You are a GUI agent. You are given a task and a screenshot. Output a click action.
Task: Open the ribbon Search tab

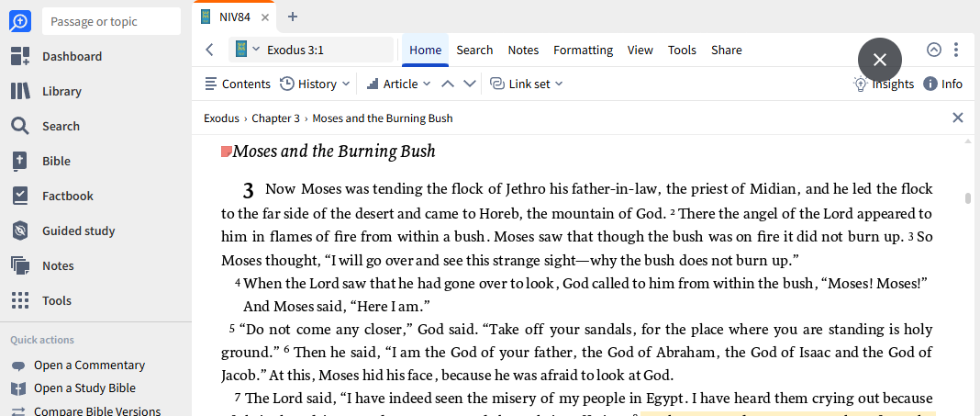pyautogui.click(x=474, y=50)
